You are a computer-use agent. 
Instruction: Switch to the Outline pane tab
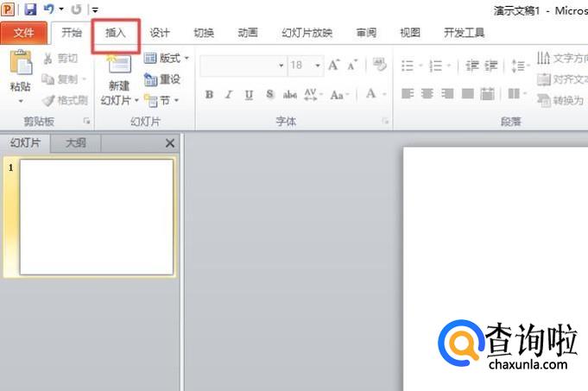pyautogui.click(x=76, y=143)
